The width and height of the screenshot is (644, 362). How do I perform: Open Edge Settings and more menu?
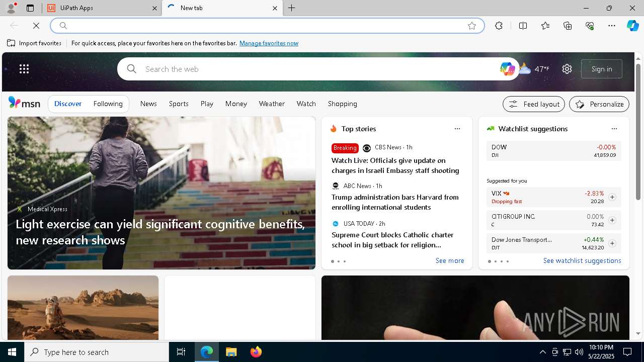(612, 26)
